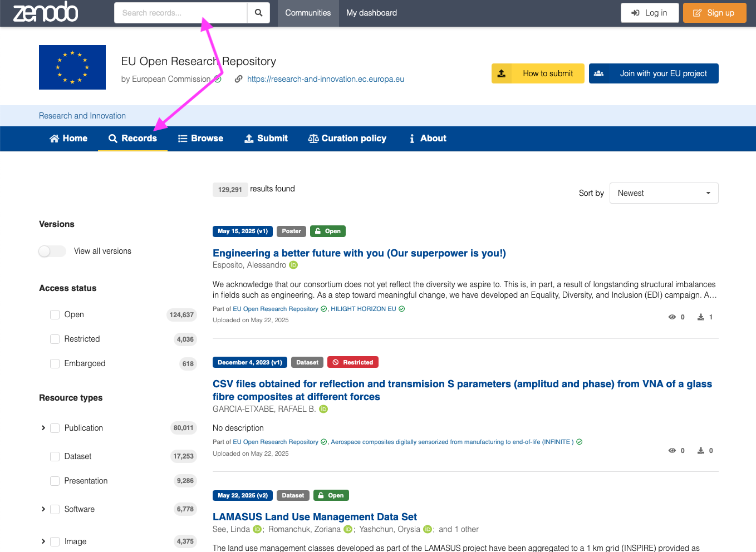Toggle View all versions switch
Screen dimensions: 756x552
click(x=52, y=251)
